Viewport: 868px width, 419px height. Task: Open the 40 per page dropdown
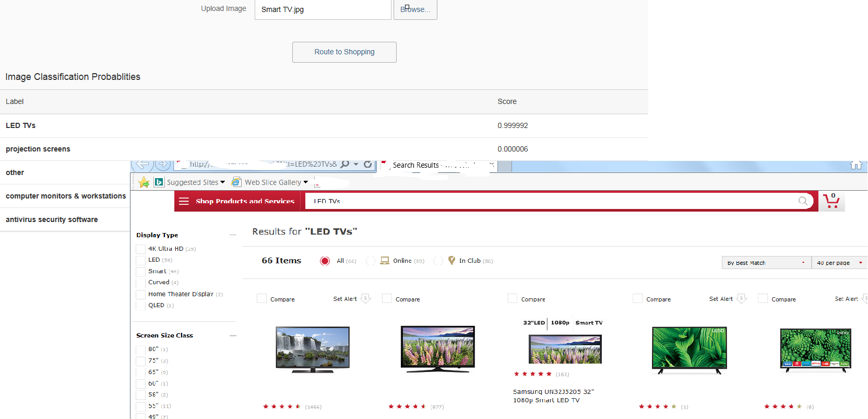(839, 263)
